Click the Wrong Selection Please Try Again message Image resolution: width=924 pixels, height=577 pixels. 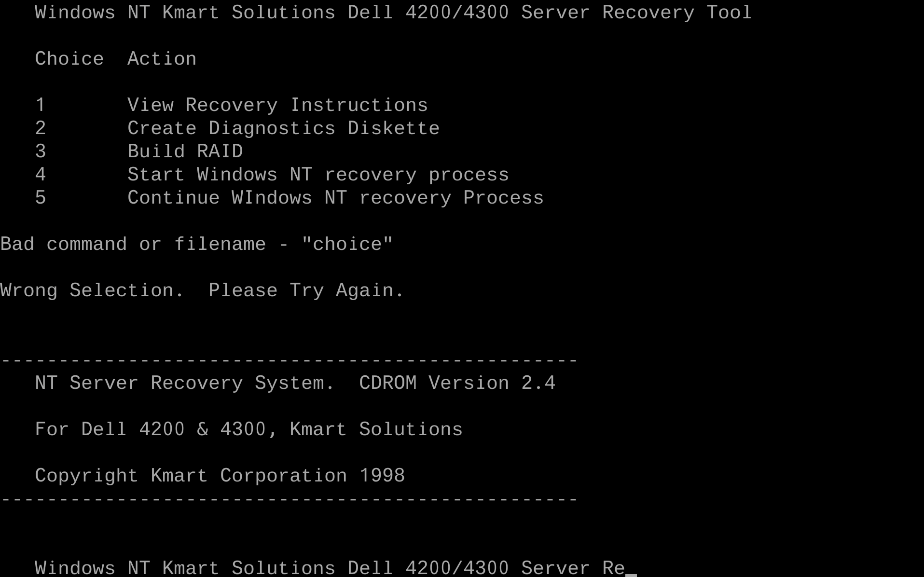click(x=202, y=290)
